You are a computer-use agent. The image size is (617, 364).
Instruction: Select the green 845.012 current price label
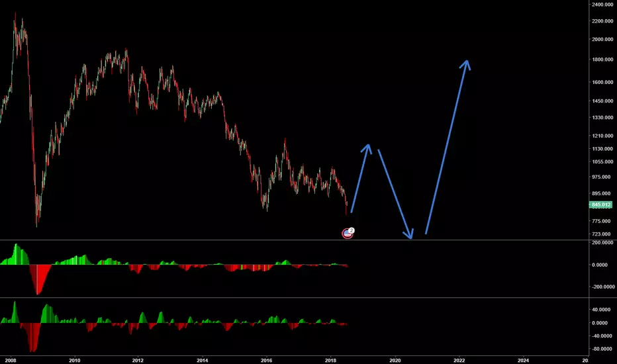point(600,205)
